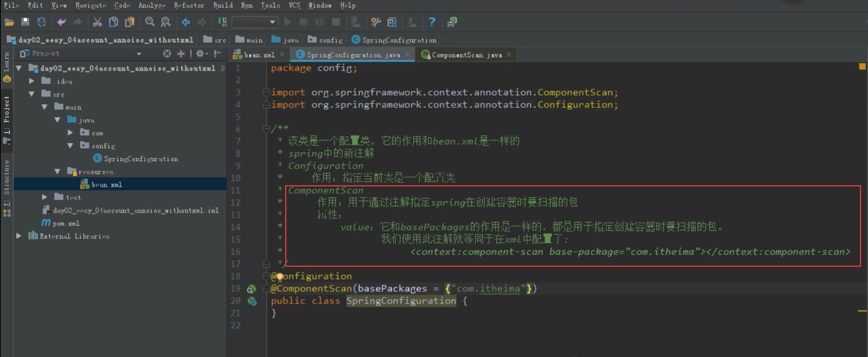Image resolution: width=868 pixels, height=357 pixels.
Task: Open the Project panel gear settings
Action: click(x=201, y=54)
